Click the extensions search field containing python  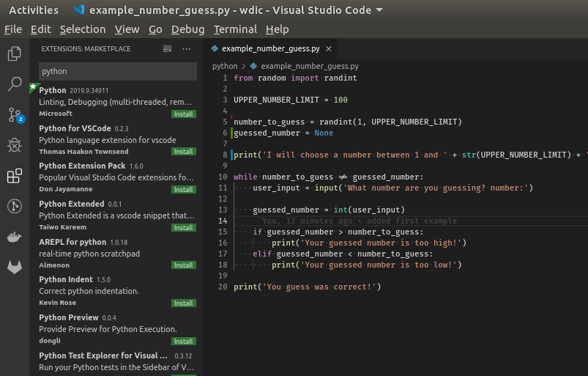click(118, 71)
